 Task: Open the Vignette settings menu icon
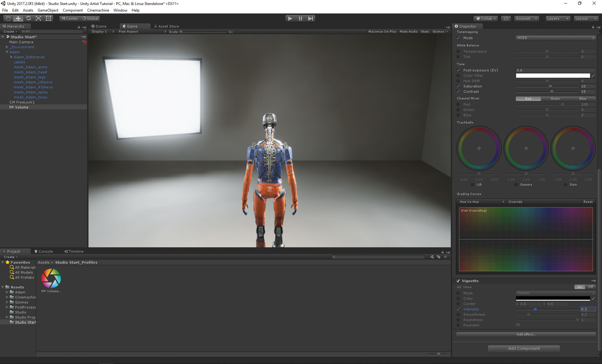[593, 281]
